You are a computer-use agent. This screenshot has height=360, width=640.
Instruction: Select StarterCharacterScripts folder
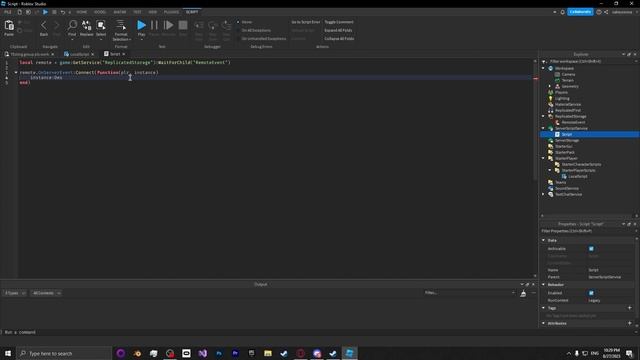click(581, 164)
